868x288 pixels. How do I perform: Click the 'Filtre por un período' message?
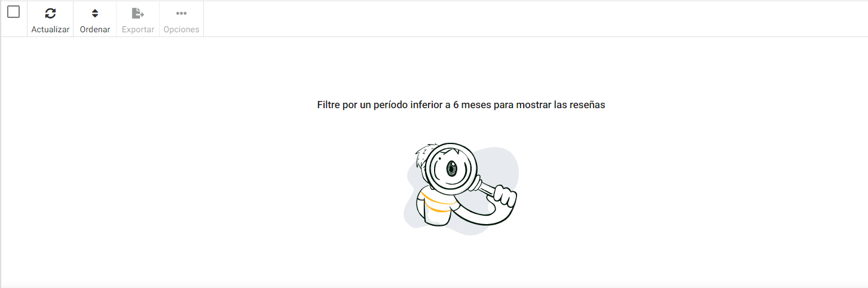point(461,105)
